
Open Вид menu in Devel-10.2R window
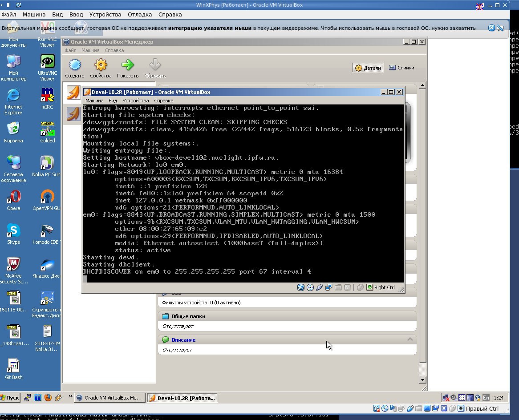(113, 101)
